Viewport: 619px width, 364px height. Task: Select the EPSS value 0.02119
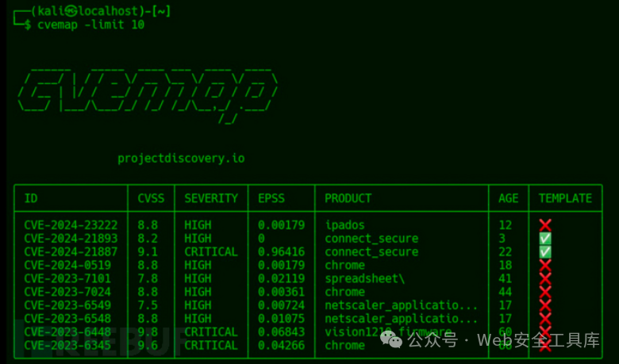[x=282, y=279]
